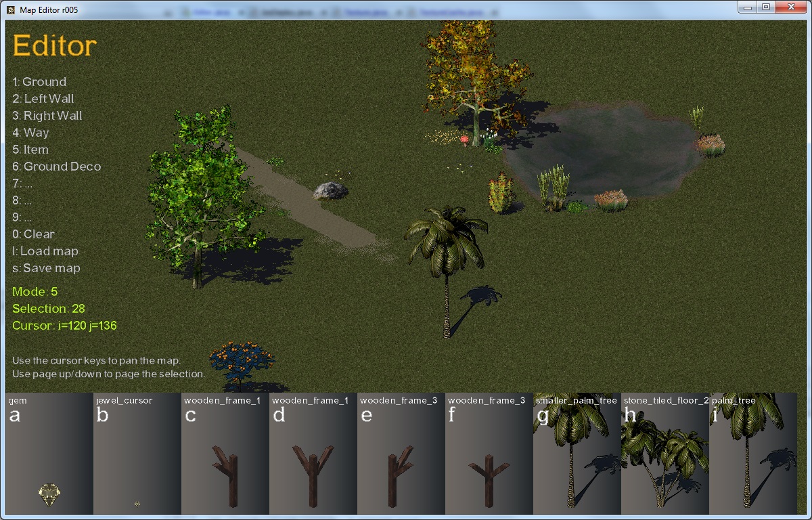The width and height of the screenshot is (812, 520).
Task: Click the Map Editor window icon in title bar
Action: (x=11, y=7)
